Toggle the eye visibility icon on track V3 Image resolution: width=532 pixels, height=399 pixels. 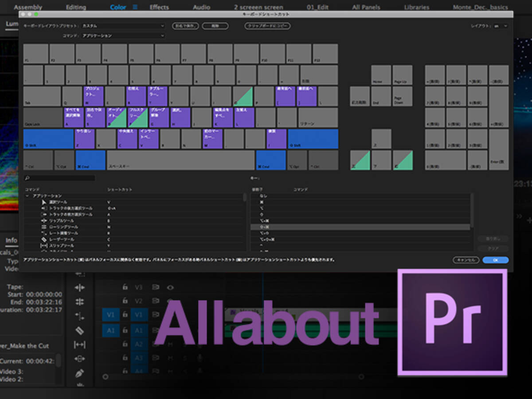(170, 287)
